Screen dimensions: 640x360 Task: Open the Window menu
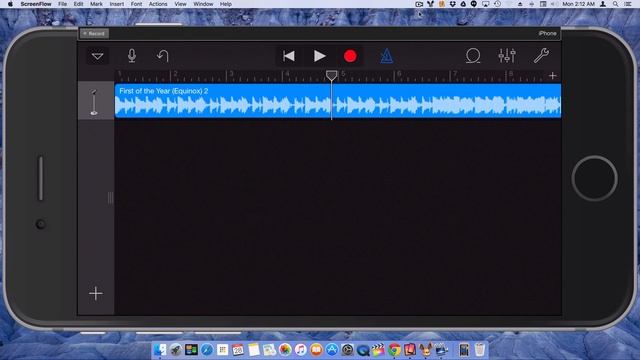(203, 4)
